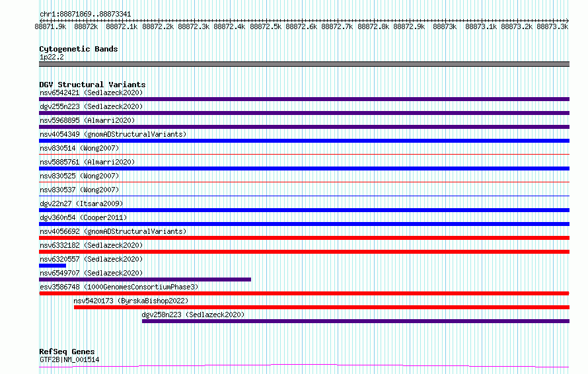The image size is (588, 374).
Task: Click the dgv360n54 (Cooper2011) label
Action: coord(83,217)
